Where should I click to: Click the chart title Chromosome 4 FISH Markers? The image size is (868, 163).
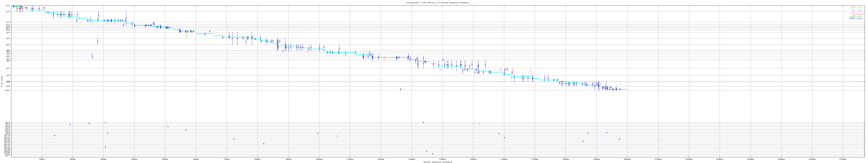[437, 3]
